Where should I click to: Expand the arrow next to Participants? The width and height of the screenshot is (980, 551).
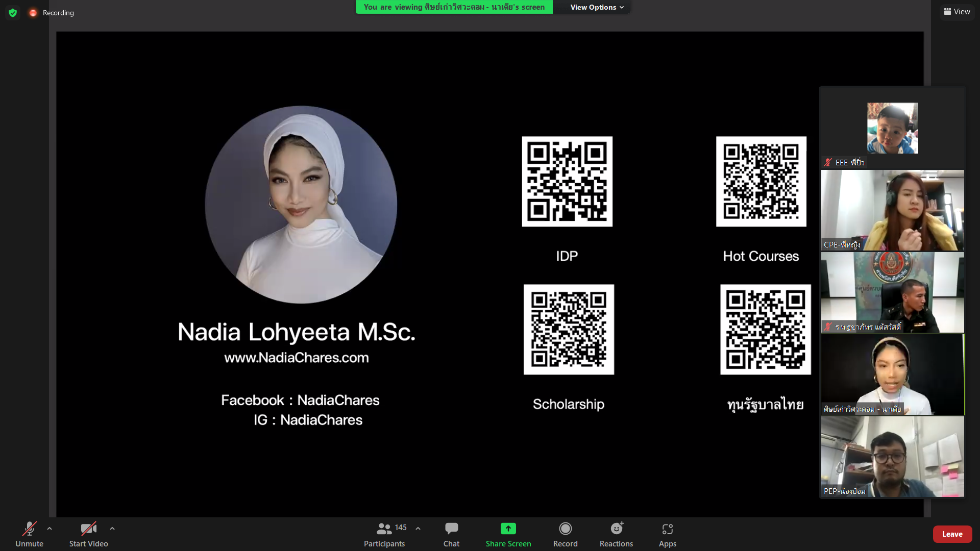coord(418,529)
